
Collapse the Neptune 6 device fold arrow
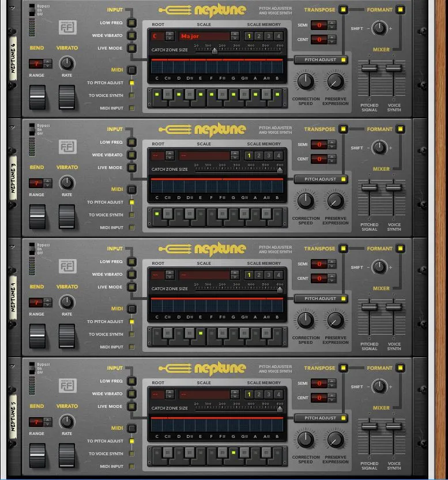(12, 8)
